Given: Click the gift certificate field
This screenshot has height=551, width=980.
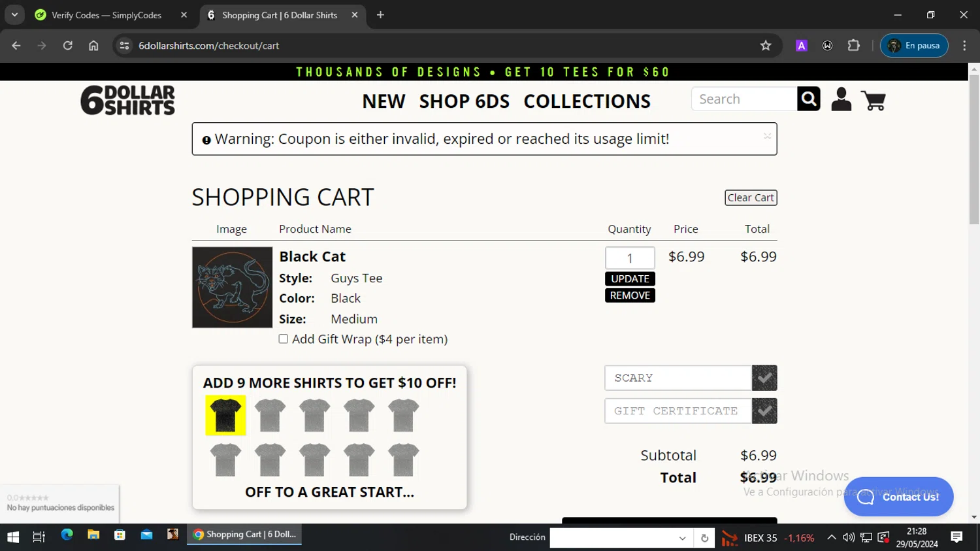Looking at the screenshot, I should 678,411.
